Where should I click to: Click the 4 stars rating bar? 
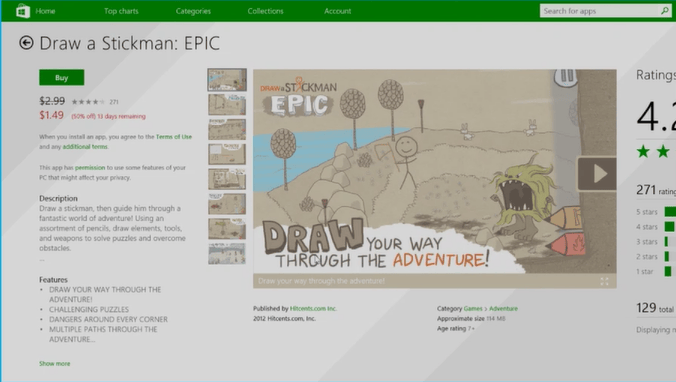(670, 227)
